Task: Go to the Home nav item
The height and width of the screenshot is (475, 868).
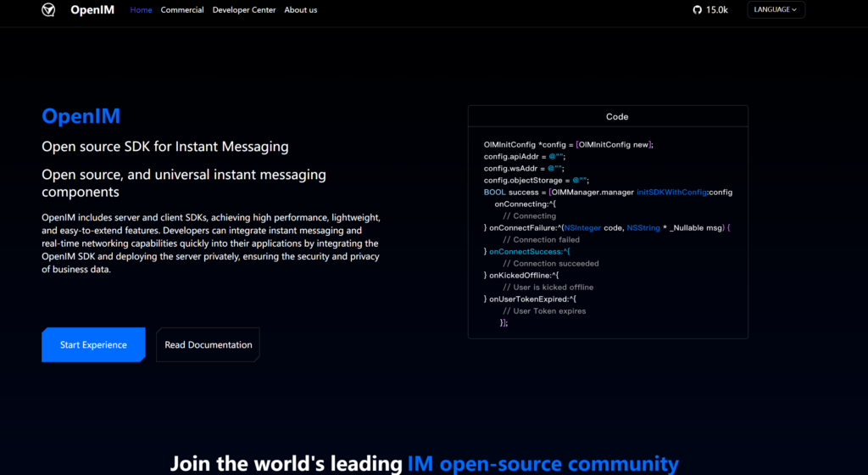Action: [141, 10]
